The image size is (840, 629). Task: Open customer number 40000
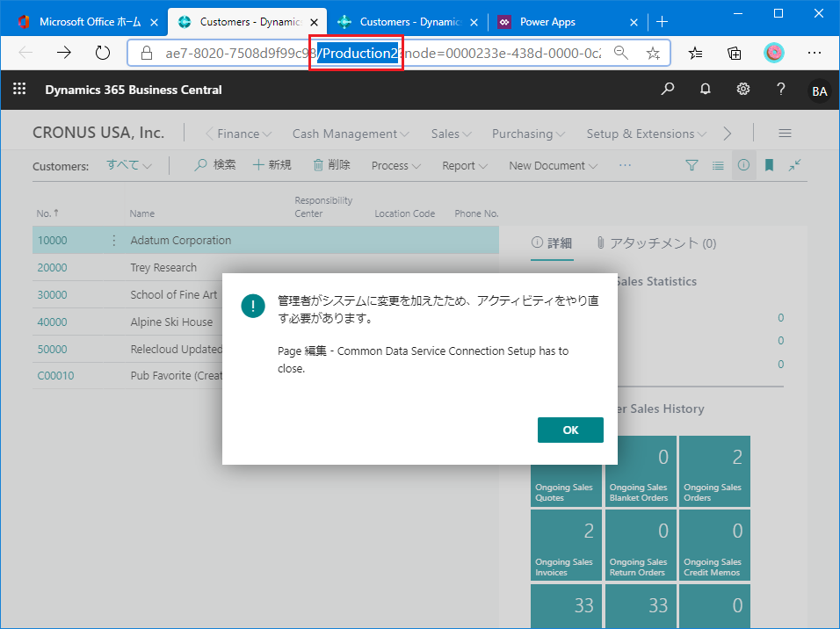pyautogui.click(x=52, y=322)
